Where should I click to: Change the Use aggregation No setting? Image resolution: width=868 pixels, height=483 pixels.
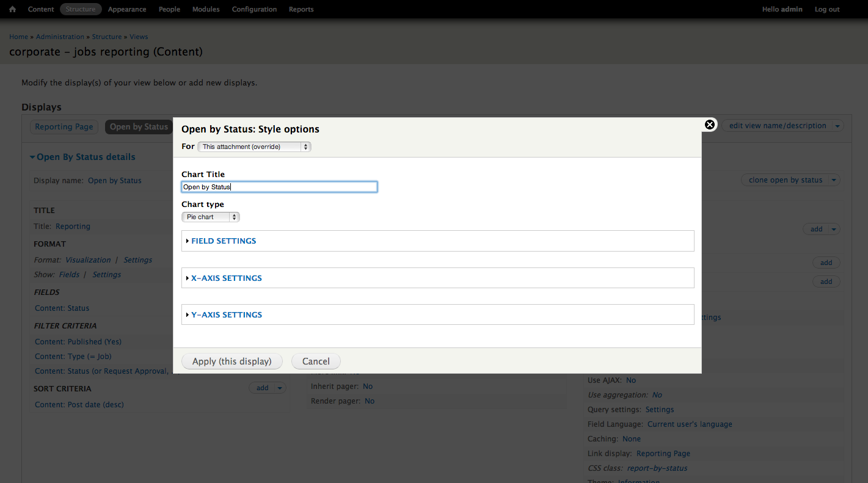pyautogui.click(x=657, y=395)
